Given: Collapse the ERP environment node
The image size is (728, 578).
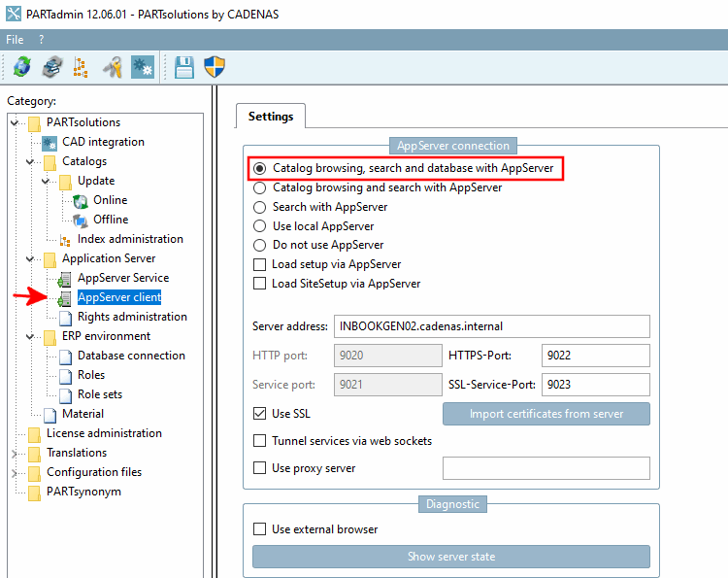Looking at the screenshot, I should click(x=30, y=336).
